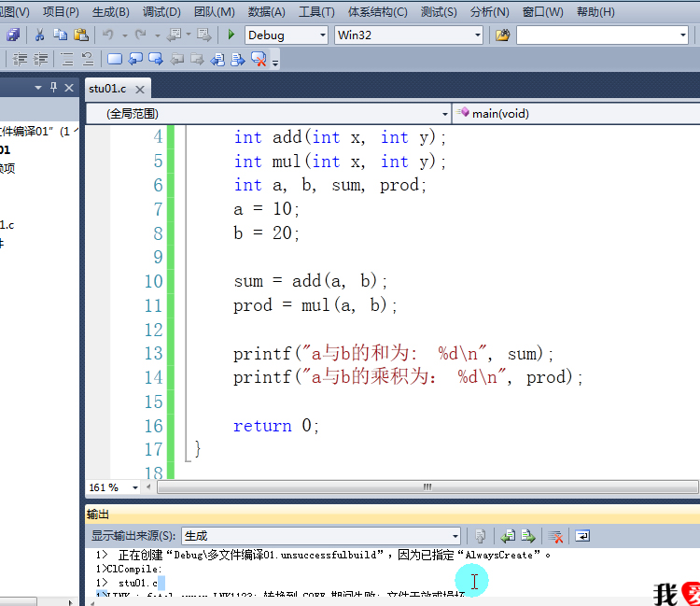Start debugging with the green play icon
The width and height of the screenshot is (700, 606).
(231, 35)
